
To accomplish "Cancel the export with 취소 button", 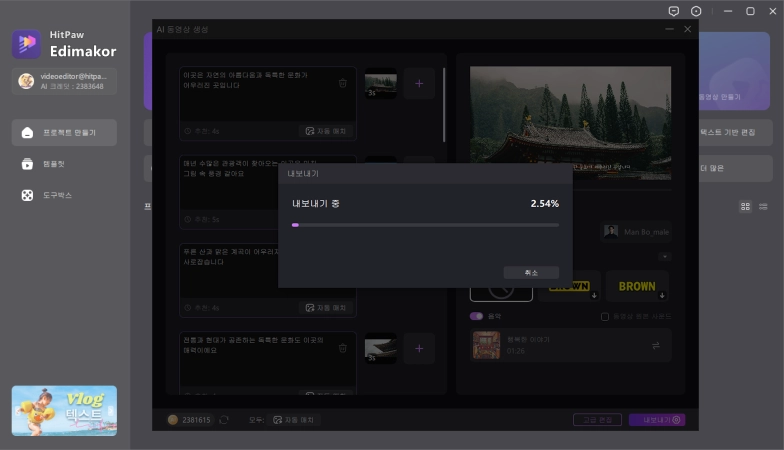I will (x=531, y=272).
